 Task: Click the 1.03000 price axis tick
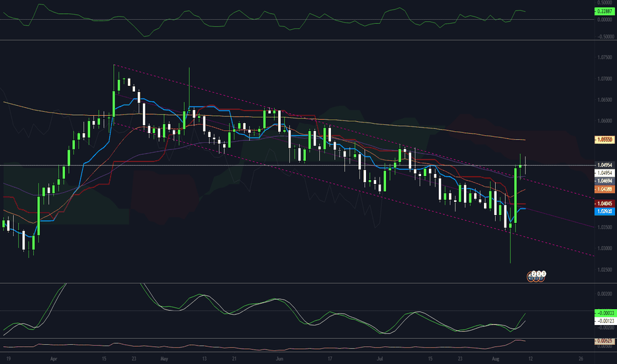click(604, 248)
